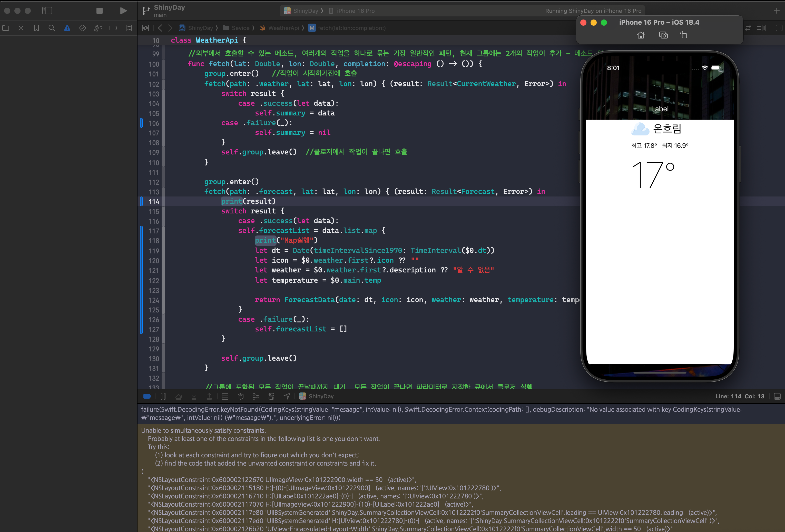Click the class WeatherApi sticky header
This screenshot has width=785, height=532.
208,40
